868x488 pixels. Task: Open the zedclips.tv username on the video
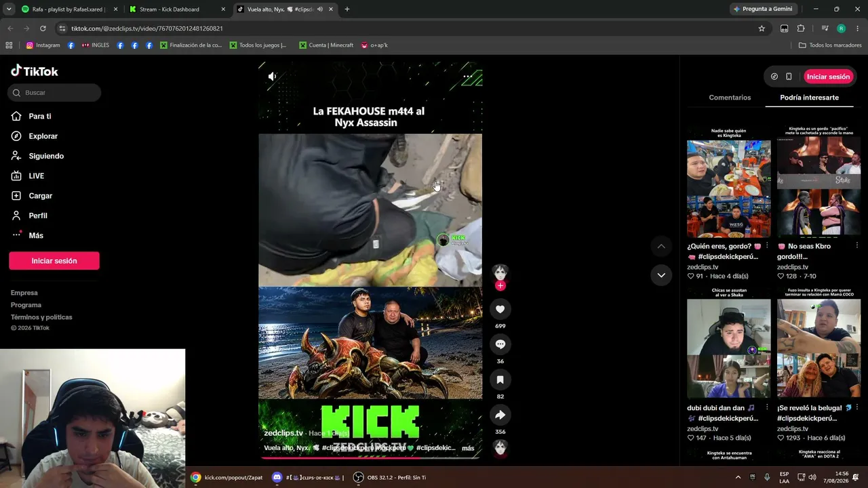pyautogui.click(x=283, y=433)
